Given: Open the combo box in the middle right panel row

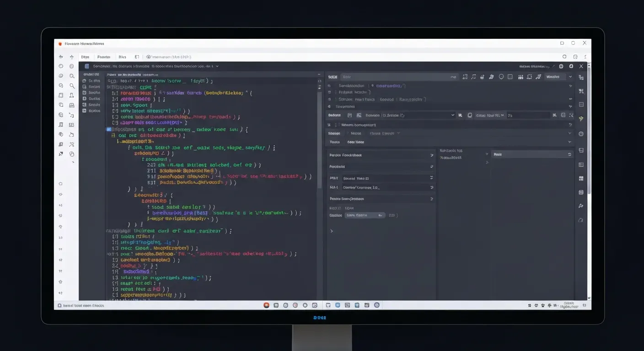Looking at the screenshot, I should pos(402,115).
